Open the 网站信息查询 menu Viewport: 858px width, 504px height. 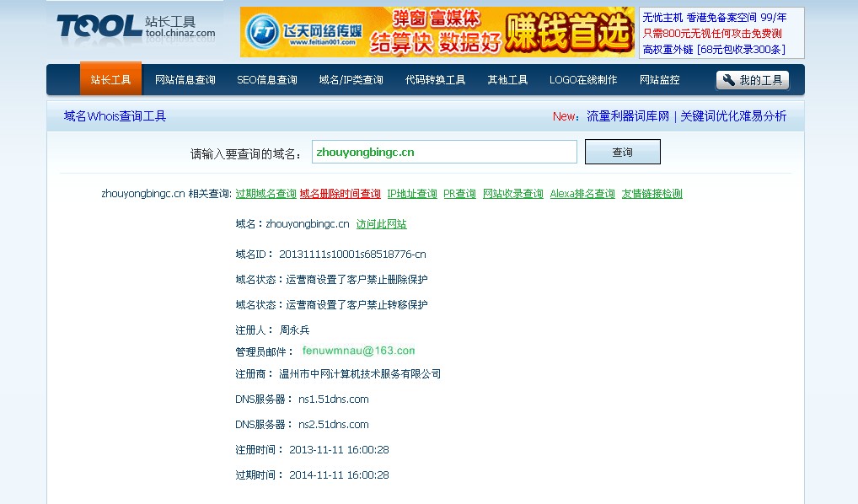(185, 80)
